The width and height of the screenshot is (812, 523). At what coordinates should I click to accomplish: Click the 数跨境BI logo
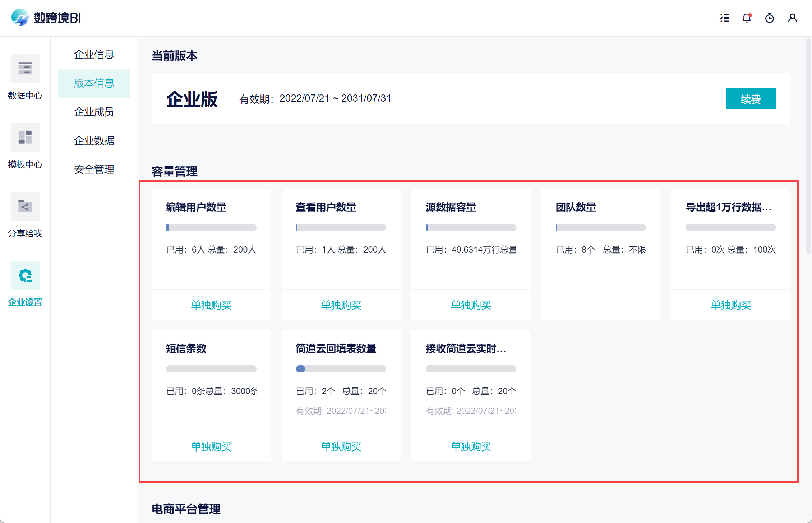(x=46, y=18)
